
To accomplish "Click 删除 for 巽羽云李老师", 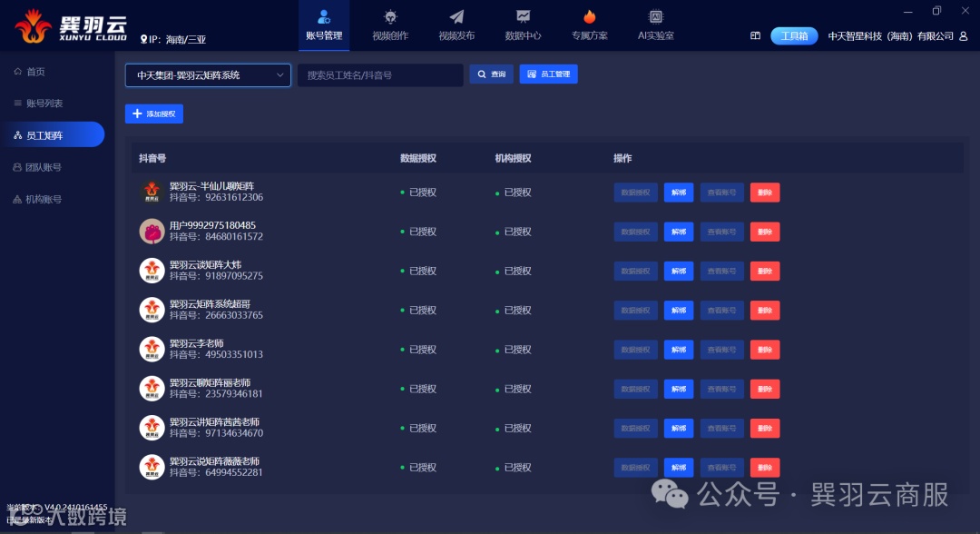I will (x=764, y=350).
